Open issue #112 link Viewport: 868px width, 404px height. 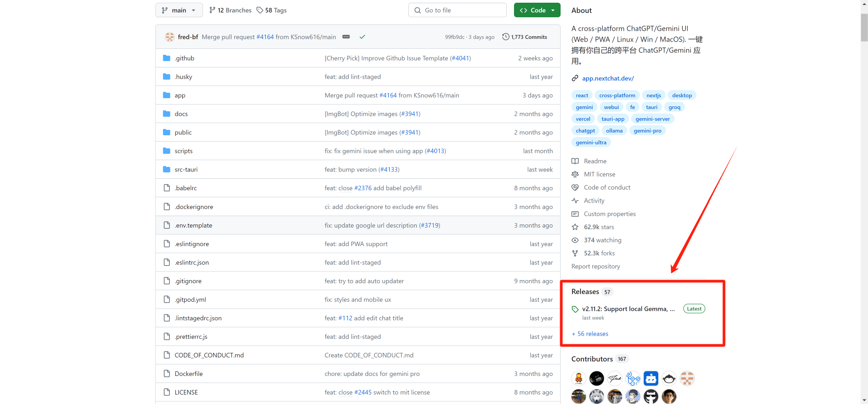click(345, 318)
